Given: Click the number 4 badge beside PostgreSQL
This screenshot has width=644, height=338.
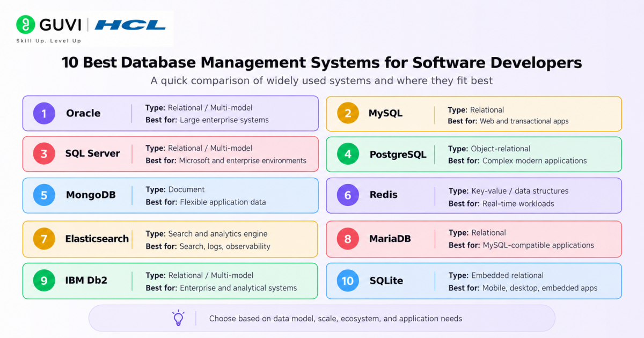Looking at the screenshot, I should (348, 155).
